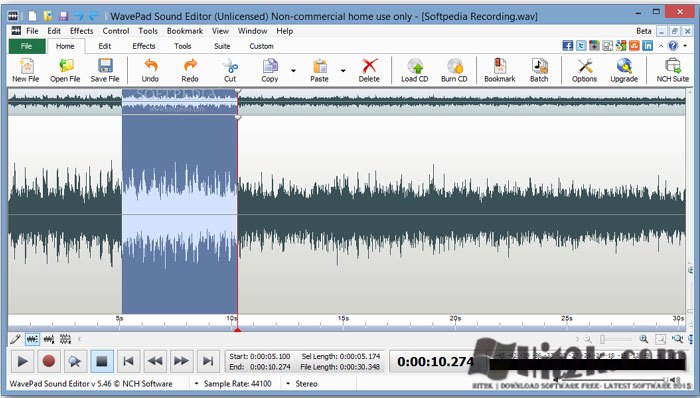Share on Facebook using the toolbar icon
This screenshot has height=398, width=700.
tap(567, 46)
